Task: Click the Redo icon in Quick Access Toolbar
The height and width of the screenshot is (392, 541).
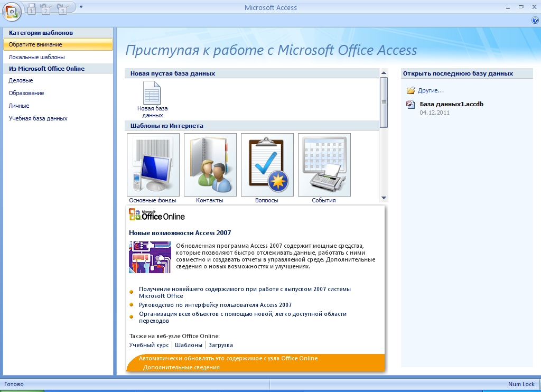Action: pos(62,8)
